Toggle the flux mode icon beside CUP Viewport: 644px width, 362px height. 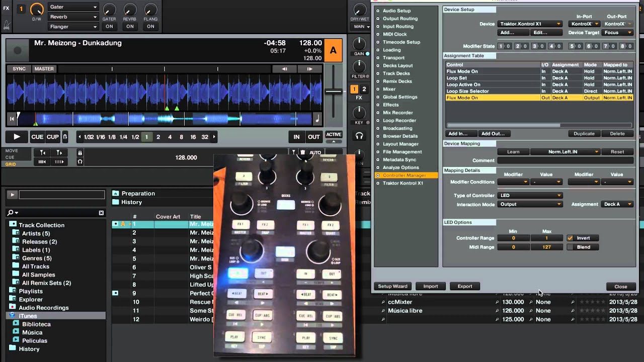tap(65, 137)
